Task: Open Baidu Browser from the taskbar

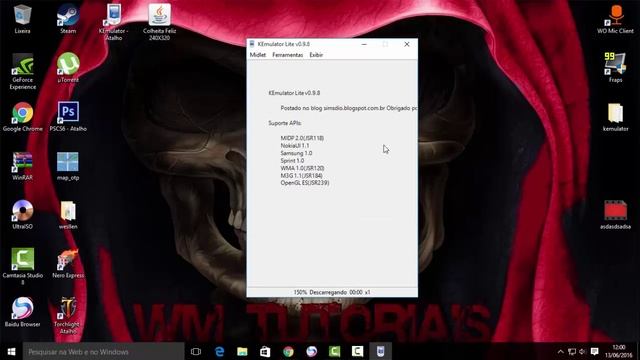Action: tap(311, 351)
